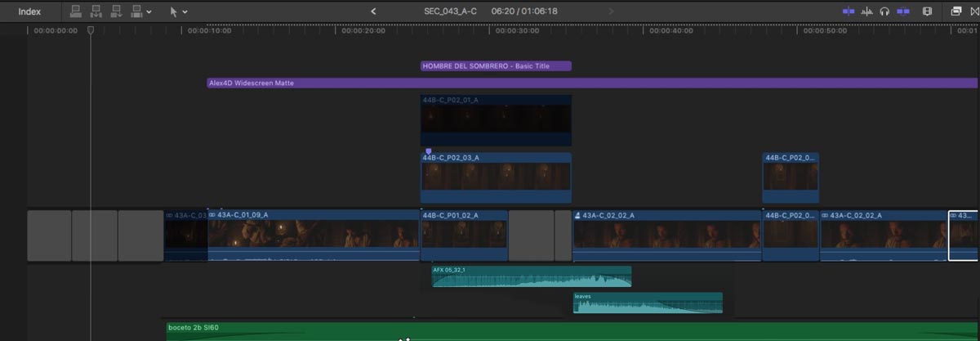Click the playhead marker on the ruler
The width and height of the screenshot is (980, 341).
click(x=91, y=30)
